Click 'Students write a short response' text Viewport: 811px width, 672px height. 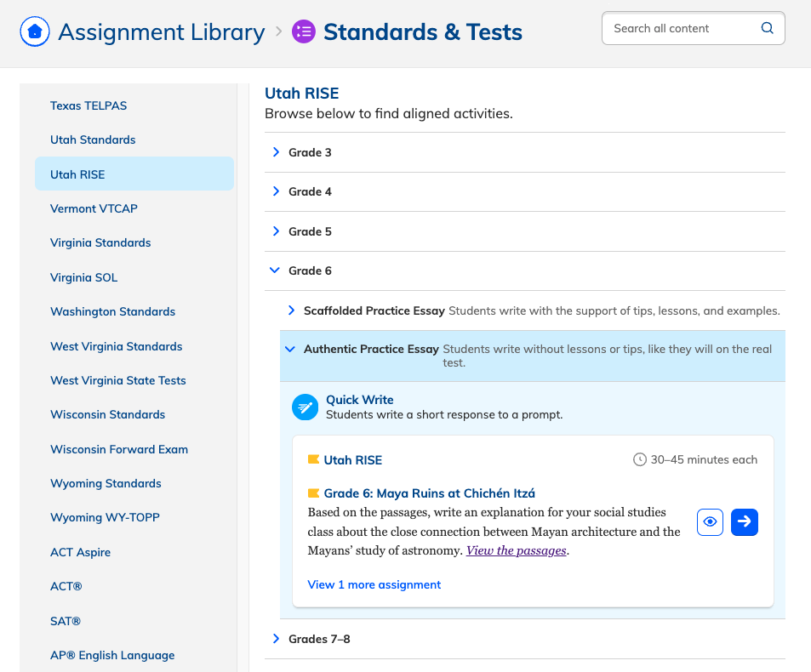pyautogui.click(x=444, y=414)
